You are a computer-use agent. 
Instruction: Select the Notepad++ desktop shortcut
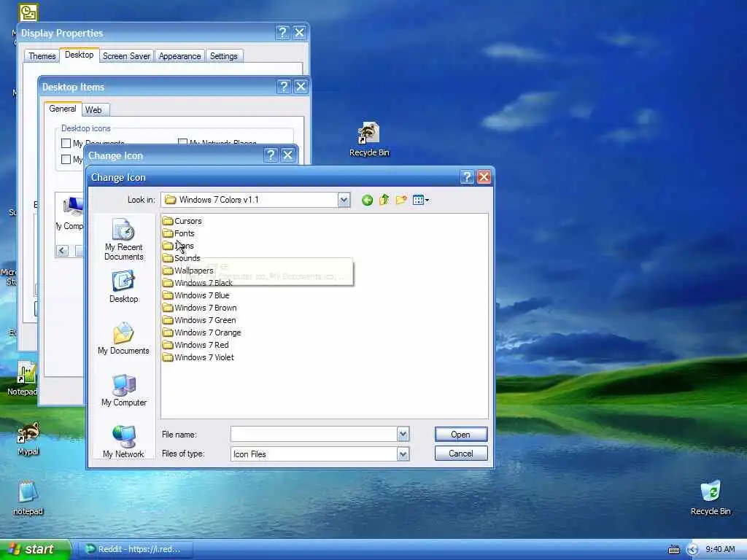click(x=23, y=378)
